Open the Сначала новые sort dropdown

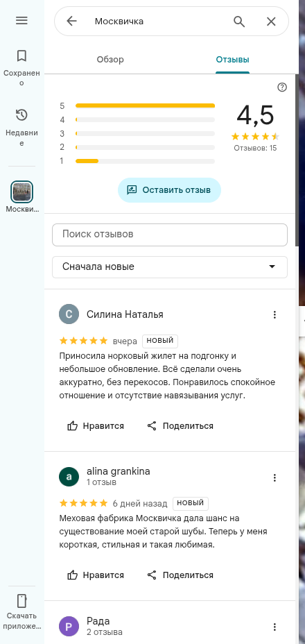[170, 267]
